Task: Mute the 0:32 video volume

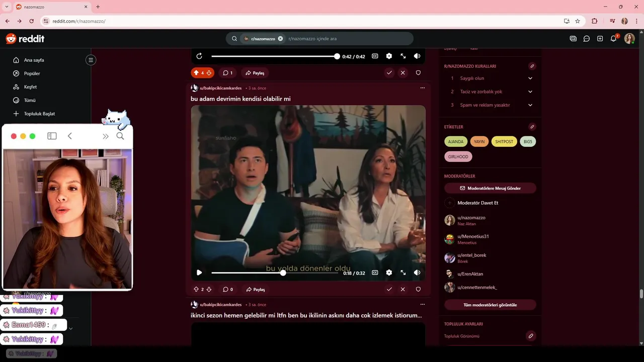Action: point(417,273)
